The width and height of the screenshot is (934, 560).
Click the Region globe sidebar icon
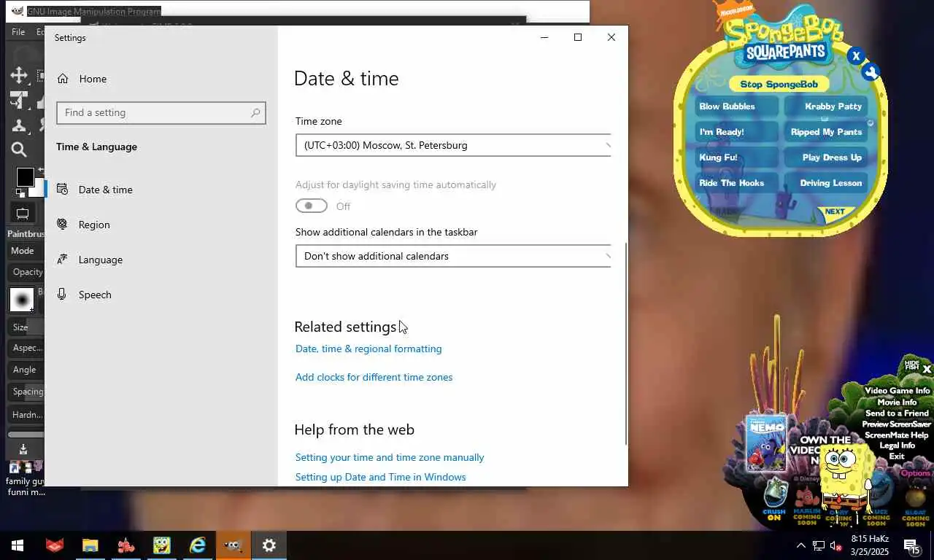pos(63,224)
